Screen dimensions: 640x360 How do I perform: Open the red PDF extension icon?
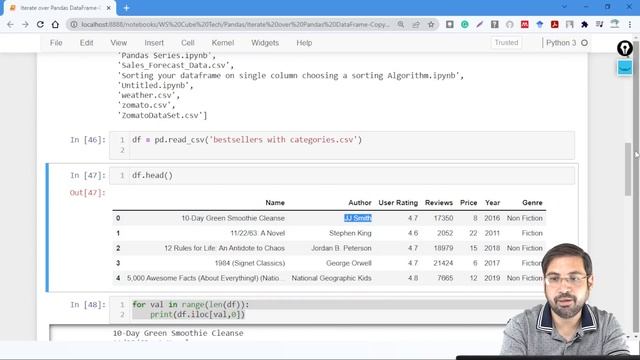click(x=554, y=24)
